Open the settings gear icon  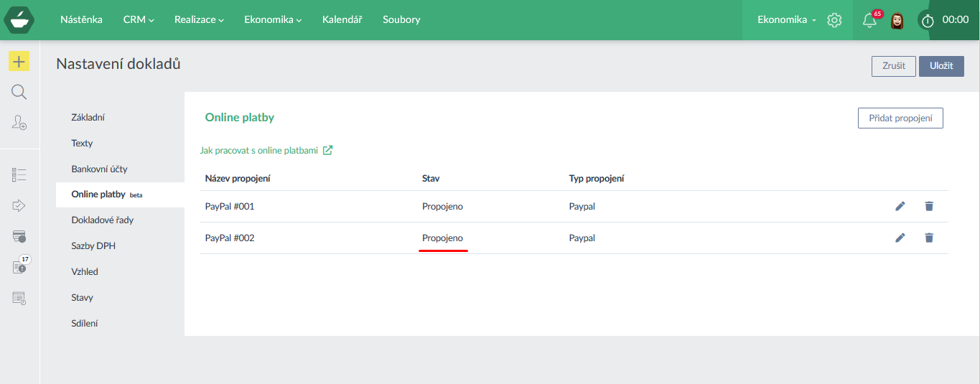834,20
